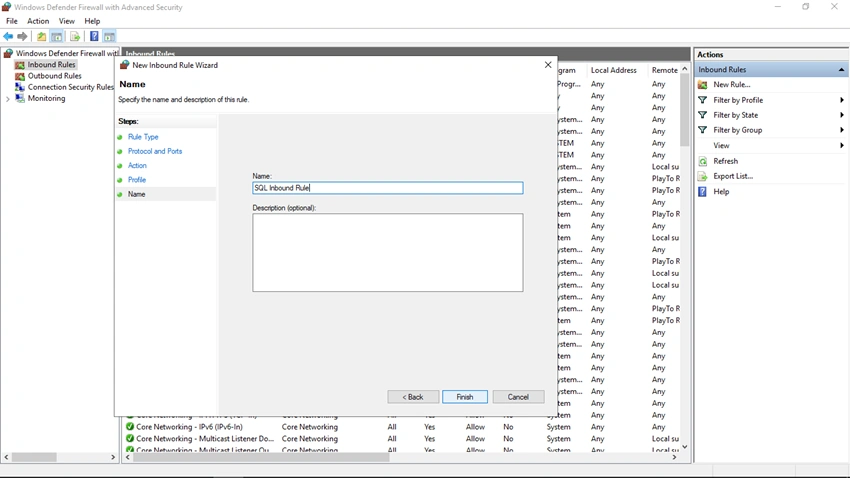This screenshot has width=850, height=478.
Task: Open the View submenu arrow in Actions
Action: [841, 145]
